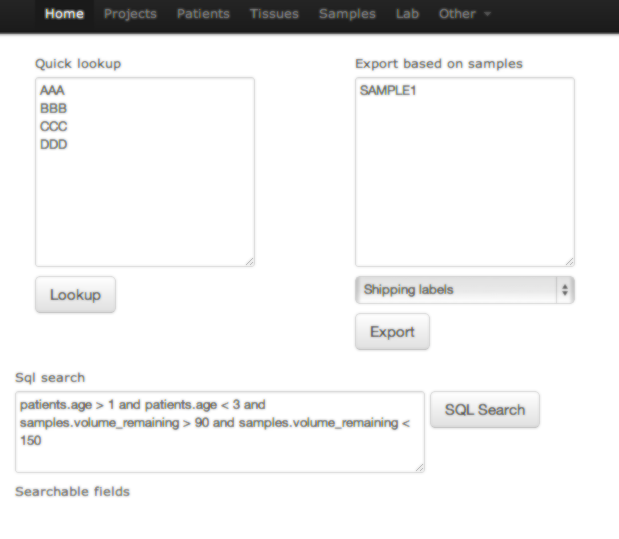Viewport: 619px width, 539px height.
Task: Switch to the Lab section
Action: pos(407,14)
